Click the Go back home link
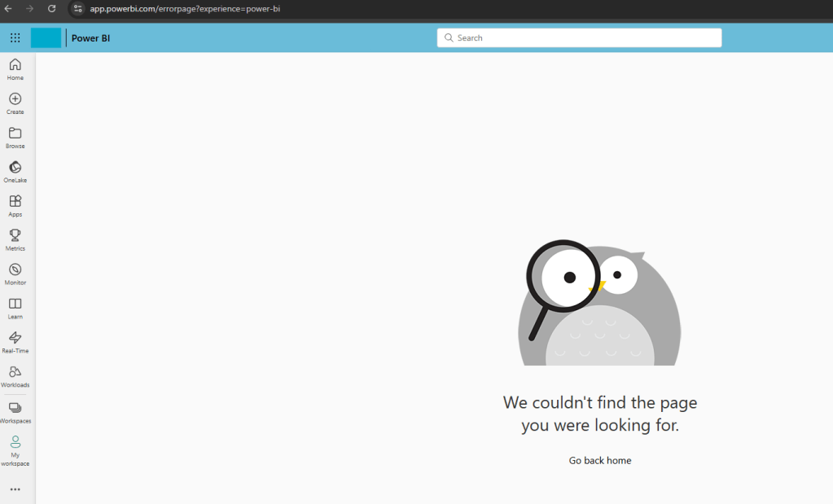The height and width of the screenshot is (504, 833). pos(599,460)
